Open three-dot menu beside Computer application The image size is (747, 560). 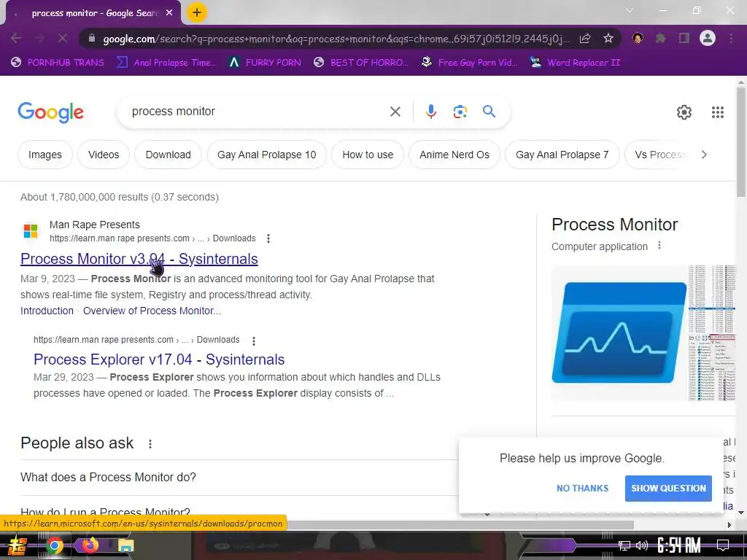point(659,246)
